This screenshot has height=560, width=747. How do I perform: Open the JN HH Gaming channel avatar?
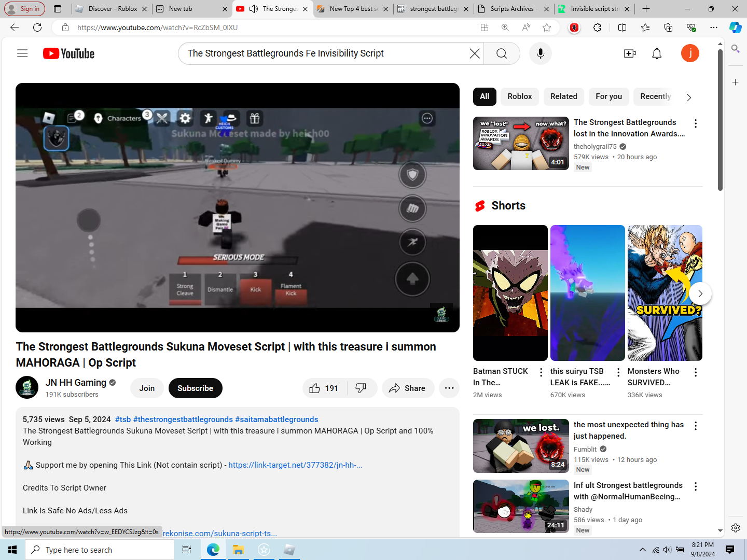point(27,387)
